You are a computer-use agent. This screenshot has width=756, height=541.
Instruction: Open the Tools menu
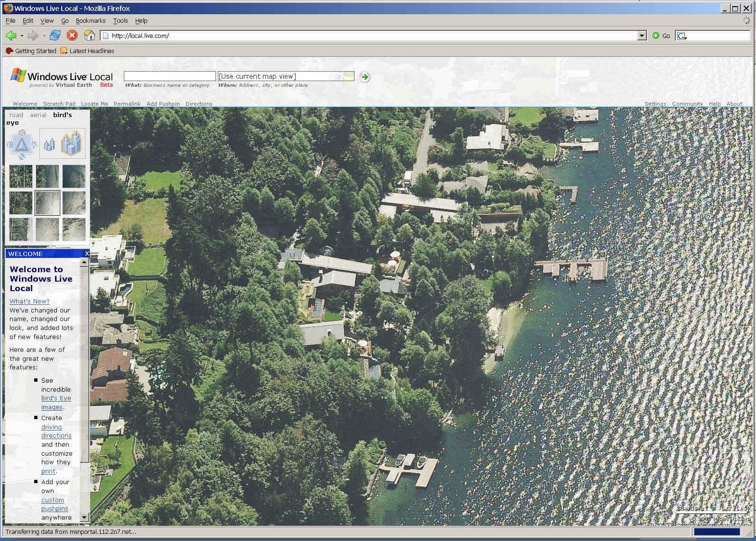coord(120,21)
